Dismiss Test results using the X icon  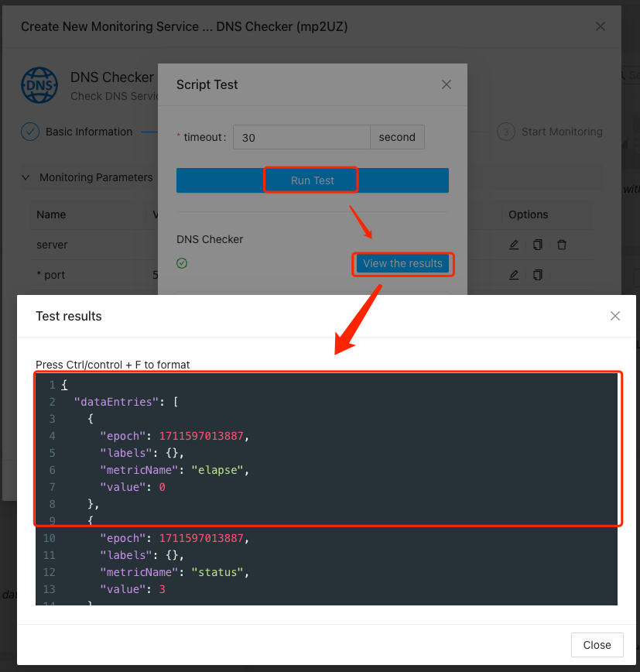pos(615,316)
